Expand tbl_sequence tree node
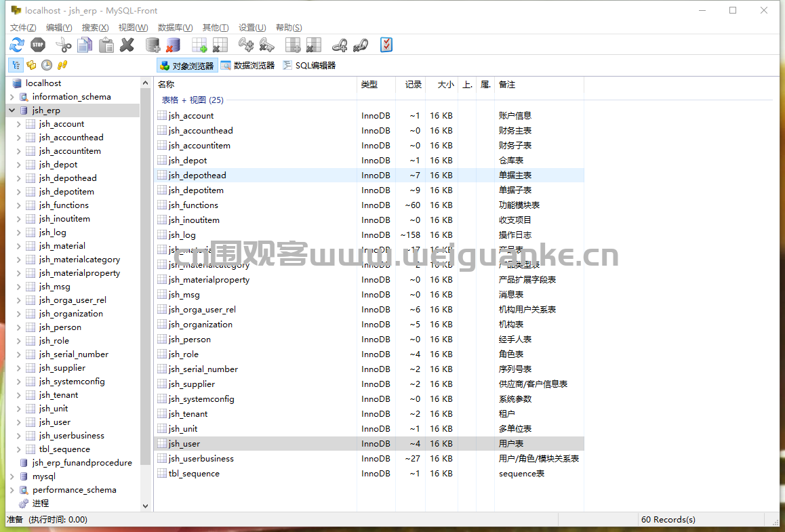Screen dimensions: 785x532 coord(18,449)
